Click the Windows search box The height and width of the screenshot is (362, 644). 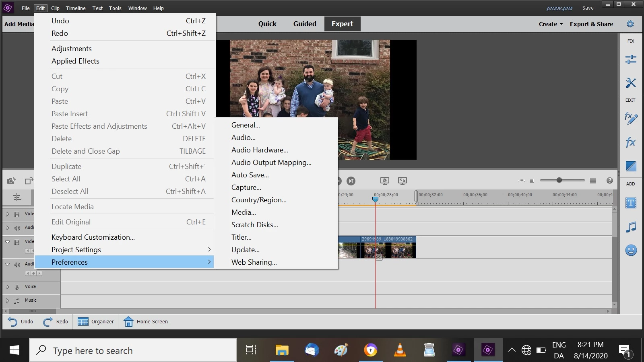click(x=133, y=350)
